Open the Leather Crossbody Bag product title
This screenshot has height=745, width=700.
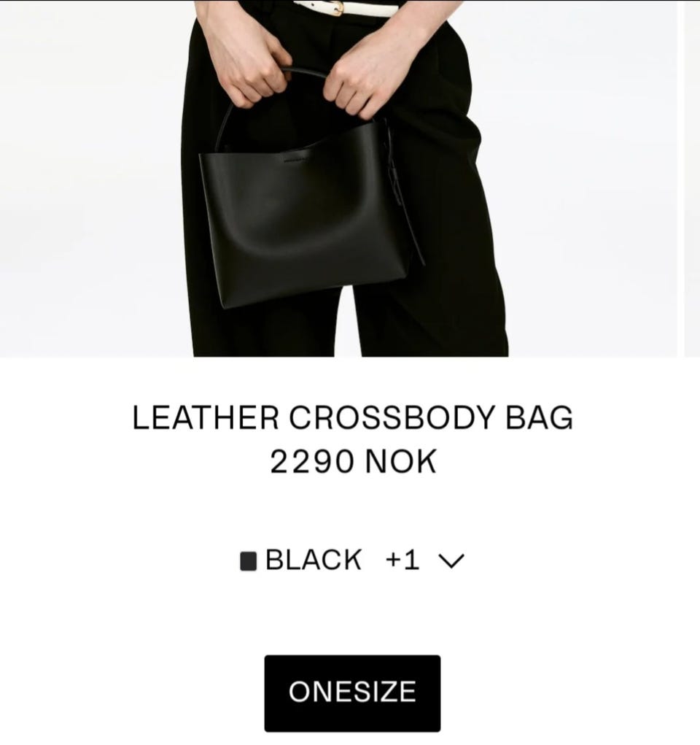coord(352,418)
